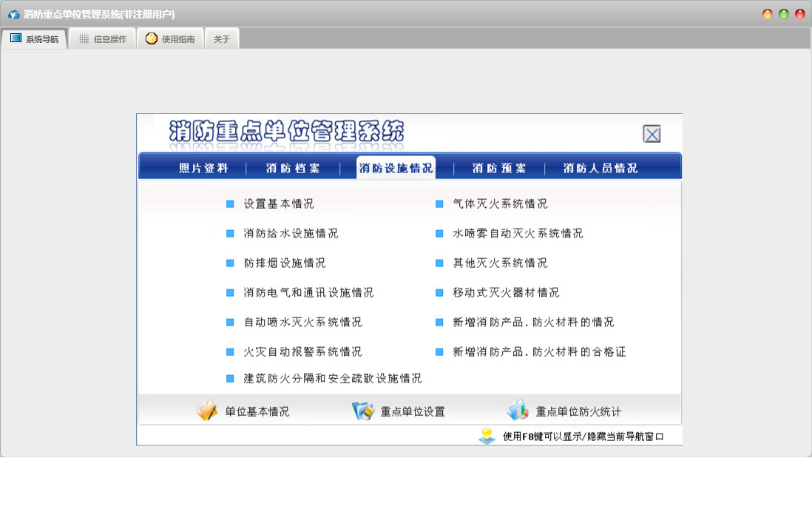Open 单位基本情况 button

coord(257,412)
